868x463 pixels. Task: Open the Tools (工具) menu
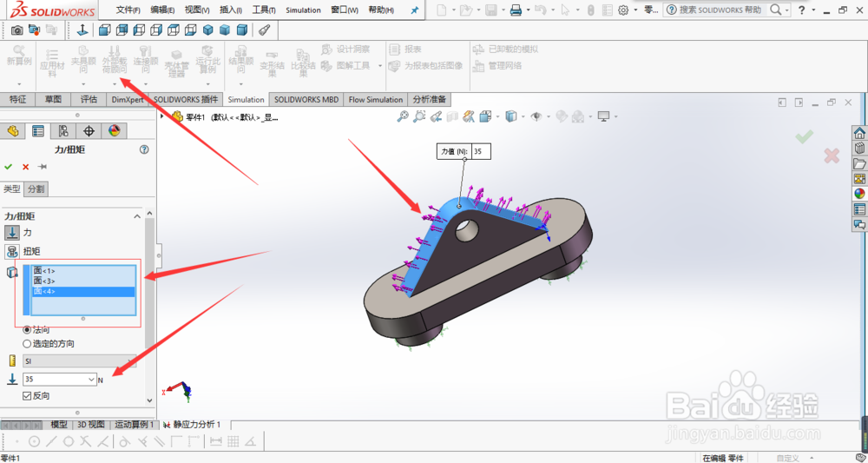(x=264, y=10)
